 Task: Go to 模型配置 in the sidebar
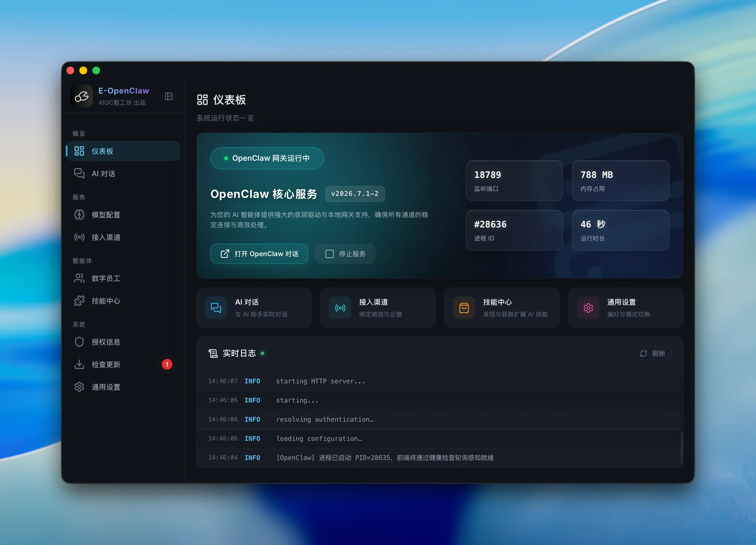coord(123,214)
